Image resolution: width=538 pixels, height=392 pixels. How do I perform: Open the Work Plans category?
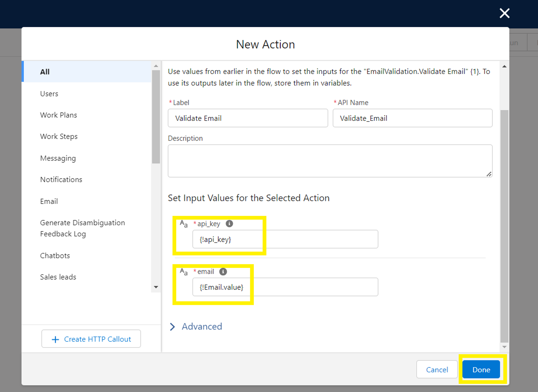click(59, 115)
